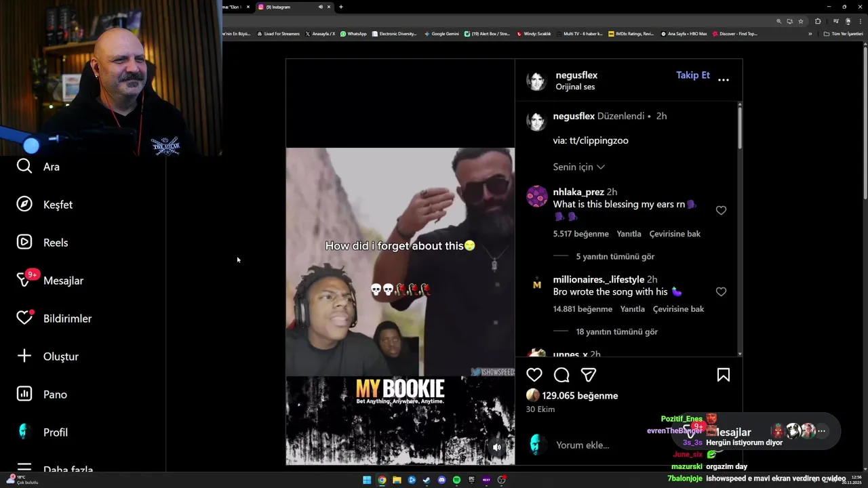
Task: Open File Explorer from taskbar
Action: point(397,480)
